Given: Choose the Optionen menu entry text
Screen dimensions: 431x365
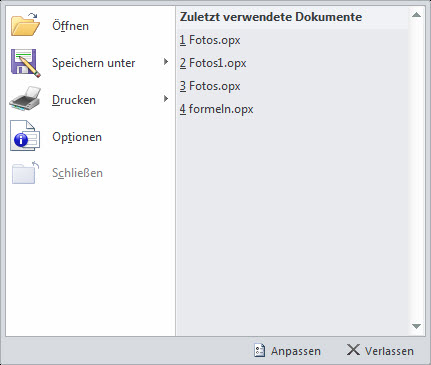Looking at the screenshot, I should tap(77, 137).
